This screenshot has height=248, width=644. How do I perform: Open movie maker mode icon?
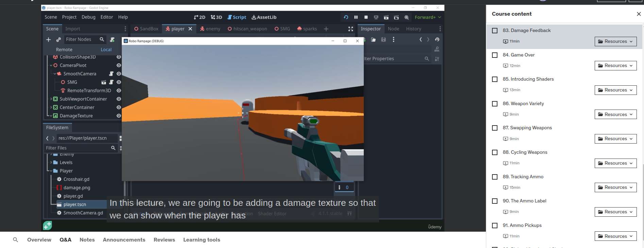[x=406, y=17]
